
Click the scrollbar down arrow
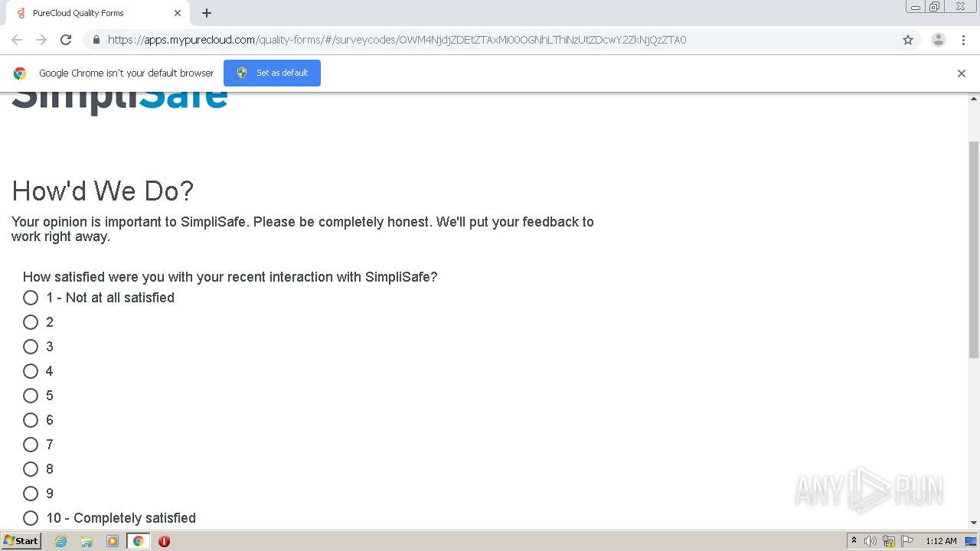(x=974, y=523)
